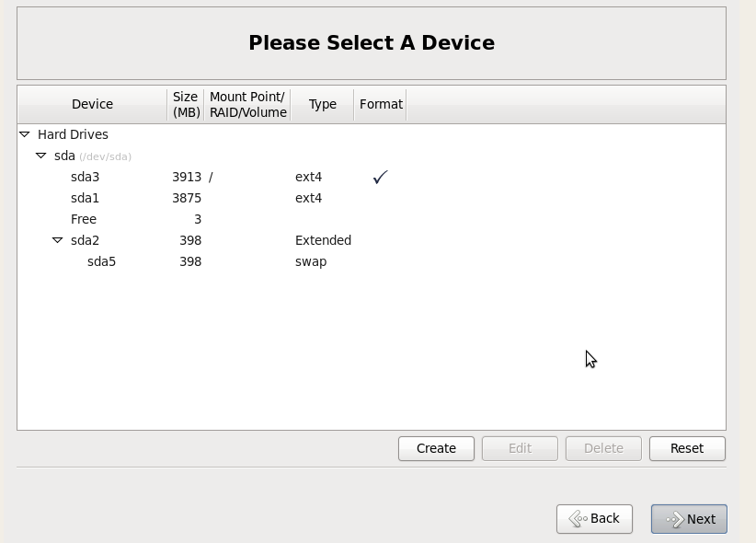Click the Mount Point/RAID/Volume column header
This screenshot has height=543, width=756.
[x=247, y=104]
